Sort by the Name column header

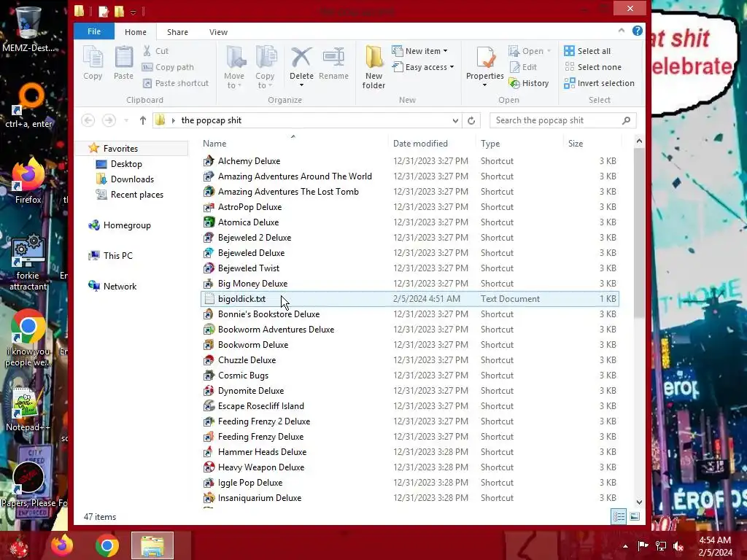click(x=294, y=144)
